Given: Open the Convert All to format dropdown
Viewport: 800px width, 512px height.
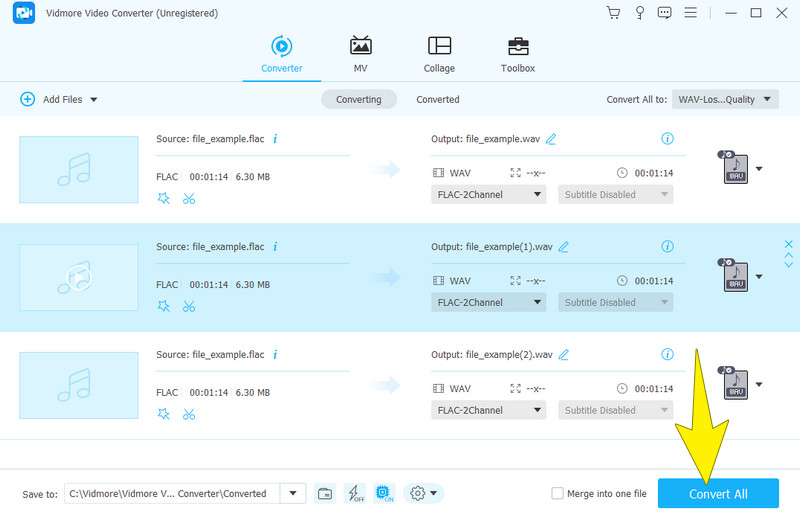Looking at the screenshot, I should tap(725, 99).
